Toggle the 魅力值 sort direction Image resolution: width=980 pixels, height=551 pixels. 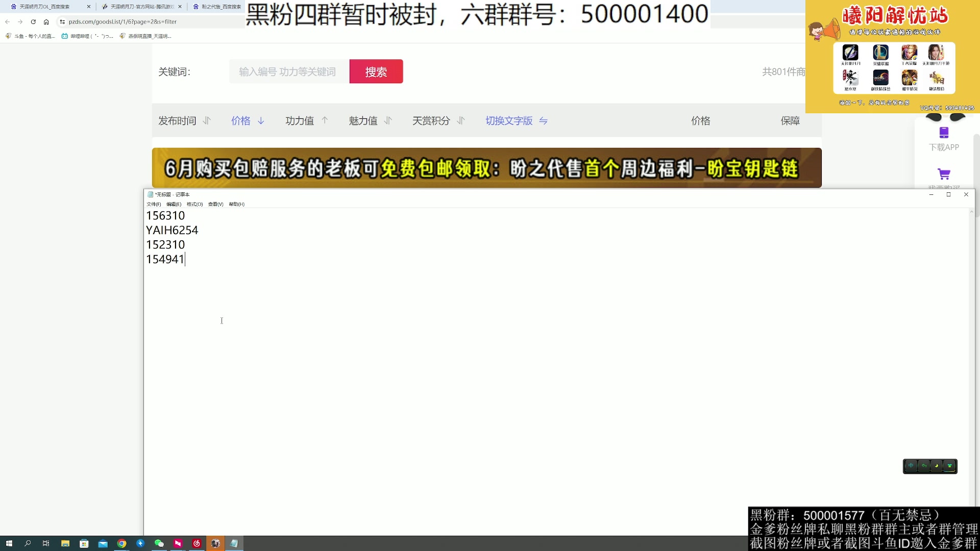click(388, 120)
